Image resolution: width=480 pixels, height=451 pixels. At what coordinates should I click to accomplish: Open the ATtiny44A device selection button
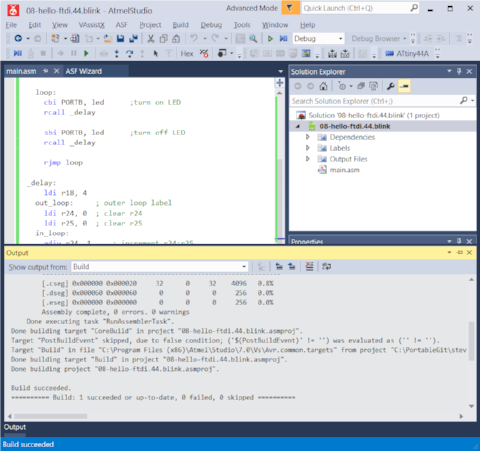coord(407,53)
